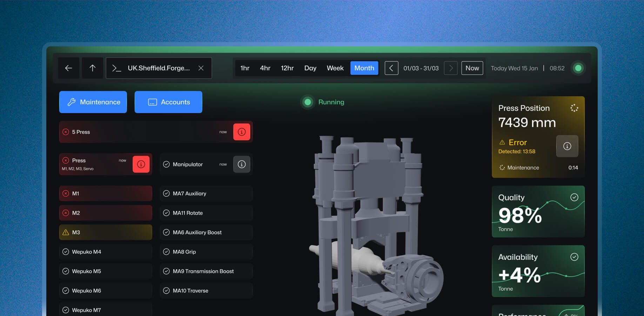This screenshot has height=316, width=644.
Task: Click info icon in Press Position error
Action: (x=567, y=146)
